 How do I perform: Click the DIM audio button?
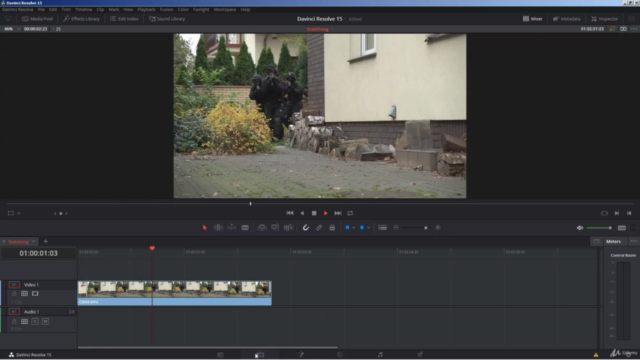[x=622, y=228]
